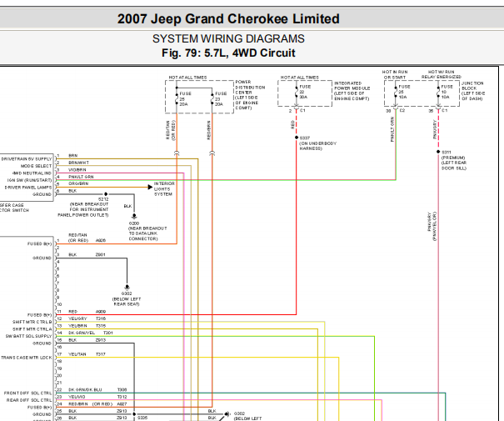Image resolution: width=504 pixels, height=421 pixels.
Task: Select the "DRIVER PANEL LAMPS" pin label
Action: coord(28,188)
